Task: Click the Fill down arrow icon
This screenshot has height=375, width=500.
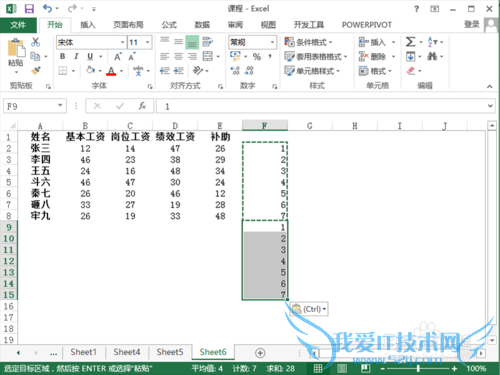Action: point(410,56)
